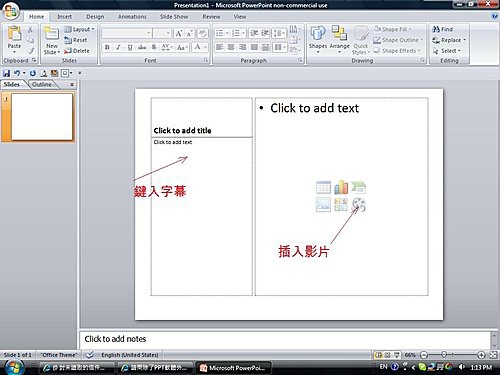Click the Format Painter brush icon
Viewport: 500px width, 375px height.
point(31,51)
